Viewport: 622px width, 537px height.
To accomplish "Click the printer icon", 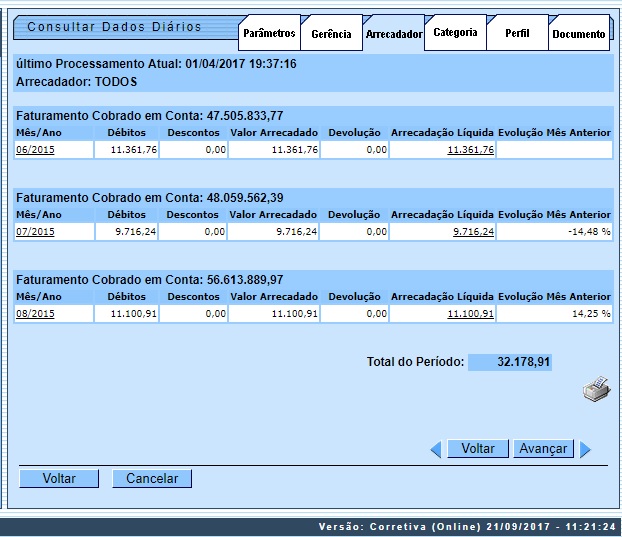I will [596, 390].
